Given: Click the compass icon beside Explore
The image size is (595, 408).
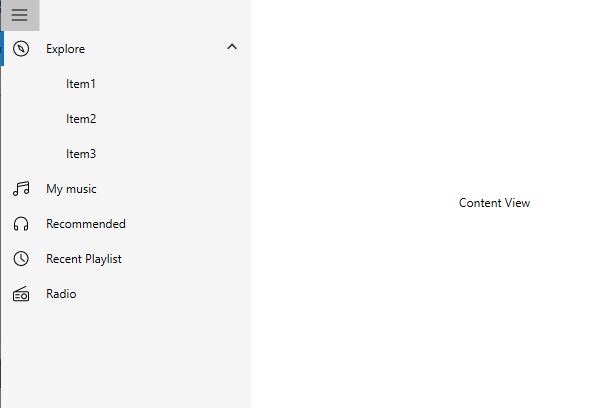Looking at the screenshot, I should tap(21, 49).
